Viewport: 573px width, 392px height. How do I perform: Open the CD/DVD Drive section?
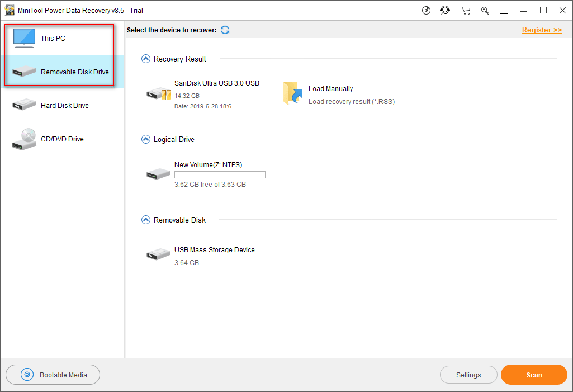coord(61,139)
